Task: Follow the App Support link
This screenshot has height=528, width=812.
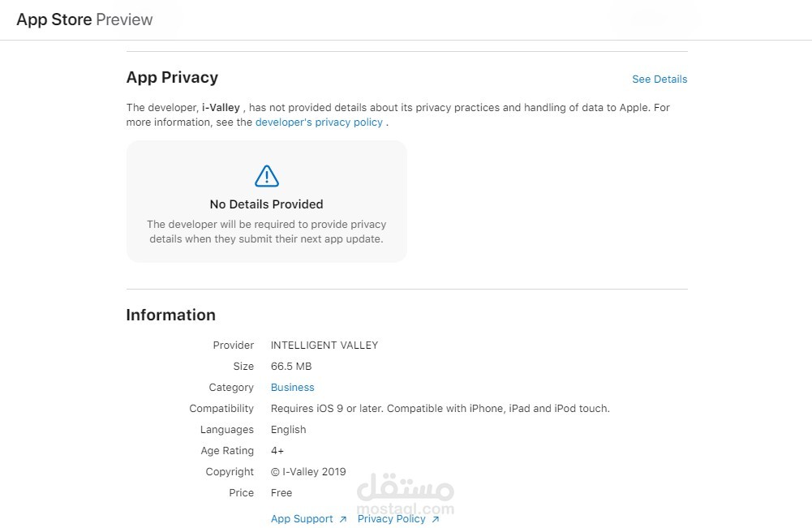Action: (302, 519)
